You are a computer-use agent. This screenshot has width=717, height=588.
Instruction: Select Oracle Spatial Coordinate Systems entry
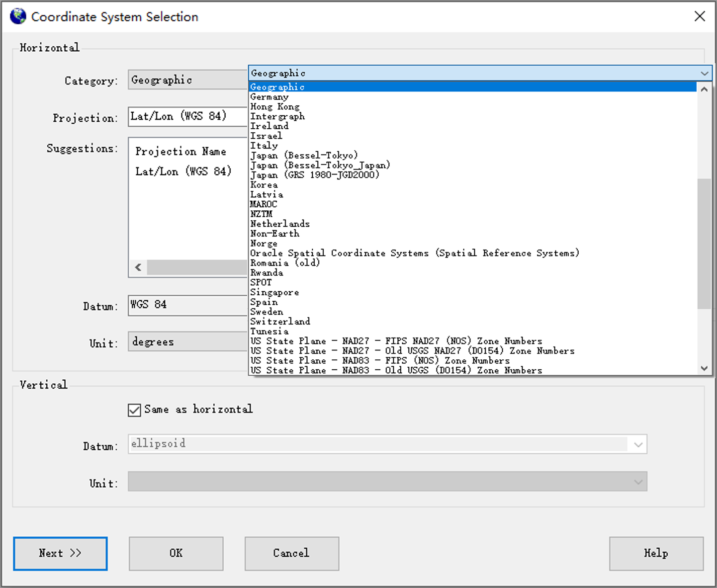pos(472,253)
